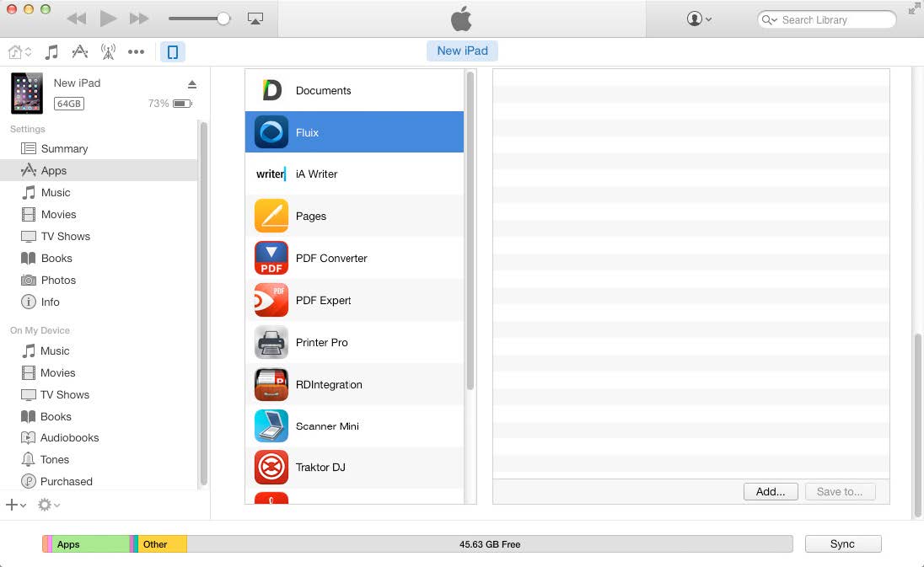Click the Music library note icon
The height and width of the screenshot is (567, 924).
point(51,52)
